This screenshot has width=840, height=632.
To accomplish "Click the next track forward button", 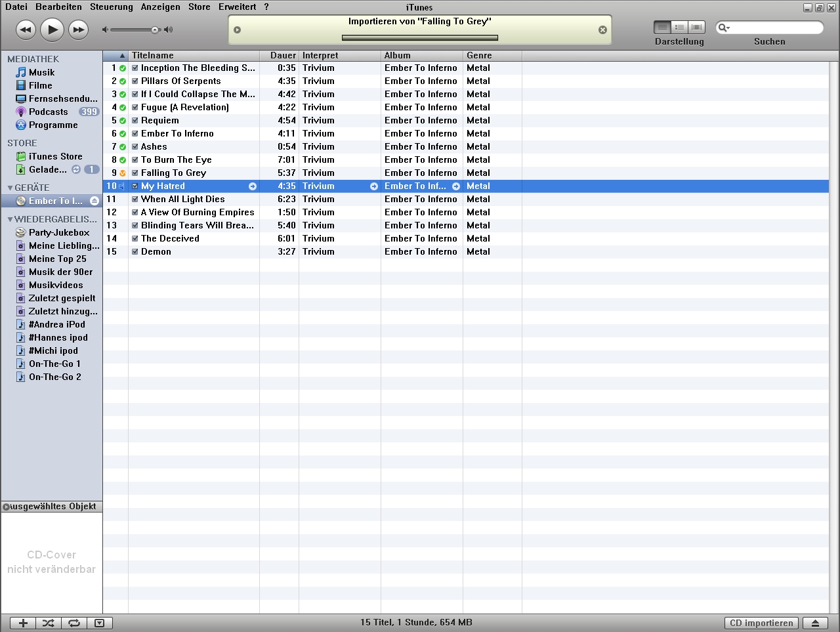I will click(79, 30).
